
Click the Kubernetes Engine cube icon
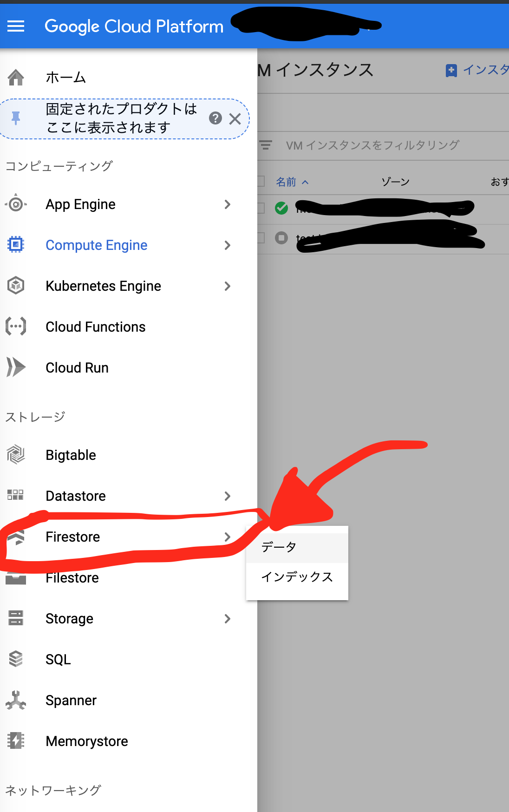coord(16,285)
